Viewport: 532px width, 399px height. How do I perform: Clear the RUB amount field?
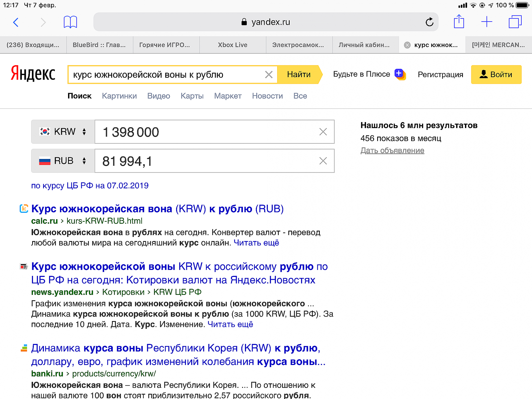coord(323,161)
